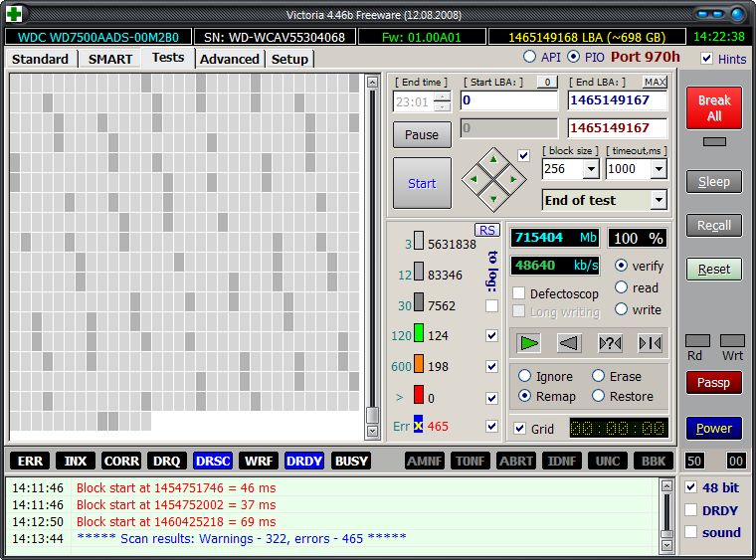Select the butterfly seek scan icon
Image resolution: width=756 pixels, height=560 pixels.
coord(650,343)
